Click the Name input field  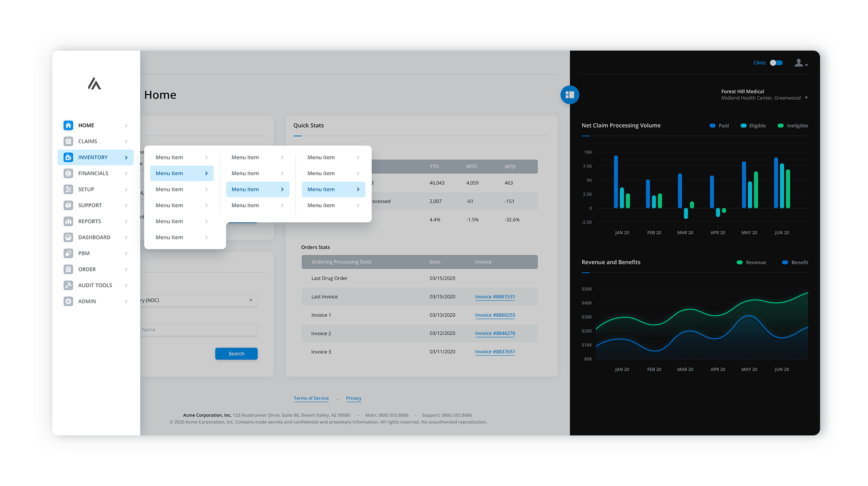click(x=198, y=329)
